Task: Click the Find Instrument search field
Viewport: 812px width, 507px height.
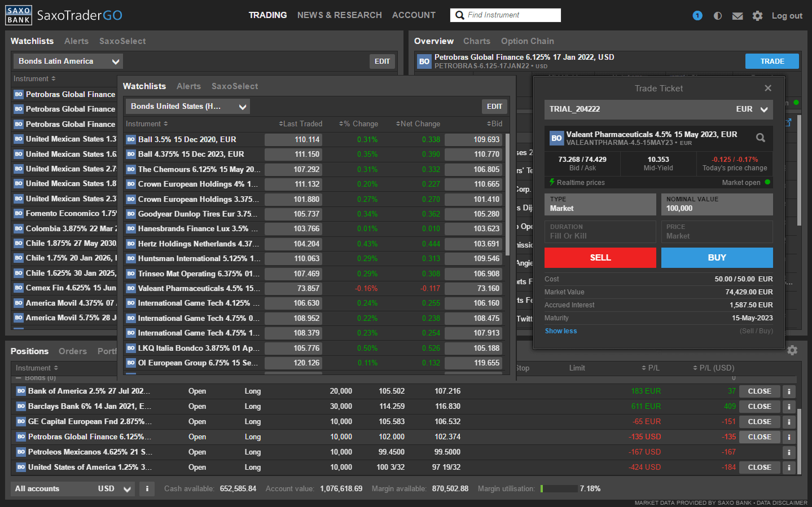Action: 506,15
